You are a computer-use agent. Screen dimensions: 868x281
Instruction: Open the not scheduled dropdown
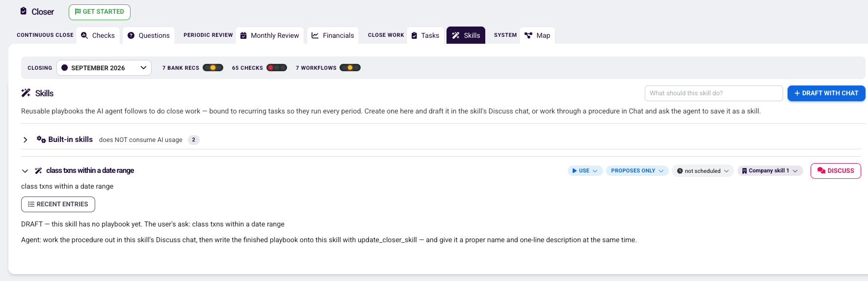pos(703,171)
